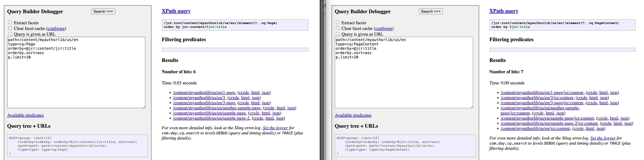Image resolution: width=644 pixels, height=160 pixels.
Task: Open right Available predicates link
Action: click(353, 115)
